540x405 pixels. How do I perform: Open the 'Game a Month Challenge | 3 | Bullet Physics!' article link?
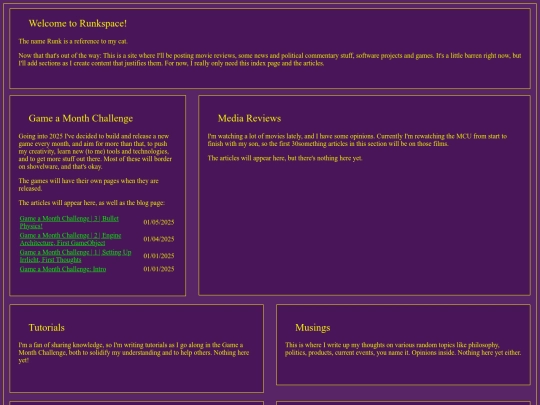coord(69,222)
